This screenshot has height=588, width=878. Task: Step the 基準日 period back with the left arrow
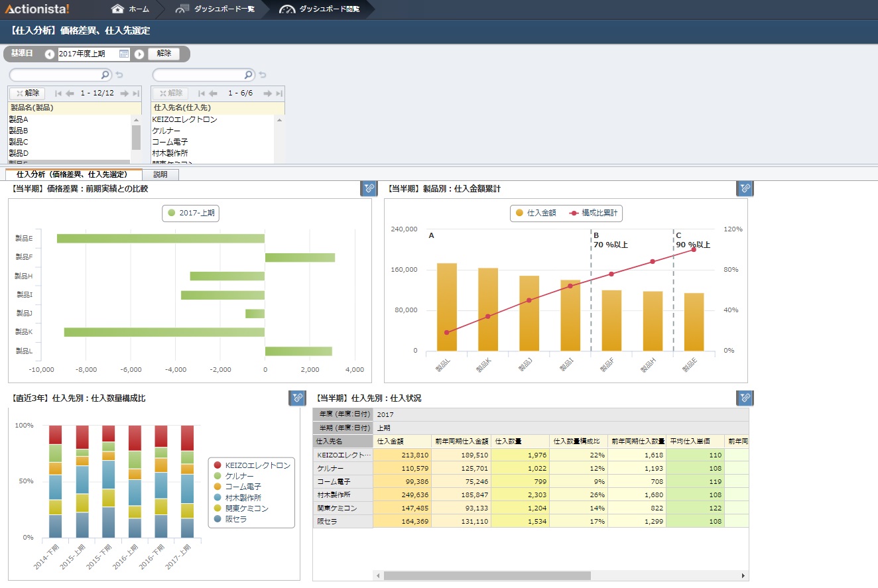tap(50, 54)
